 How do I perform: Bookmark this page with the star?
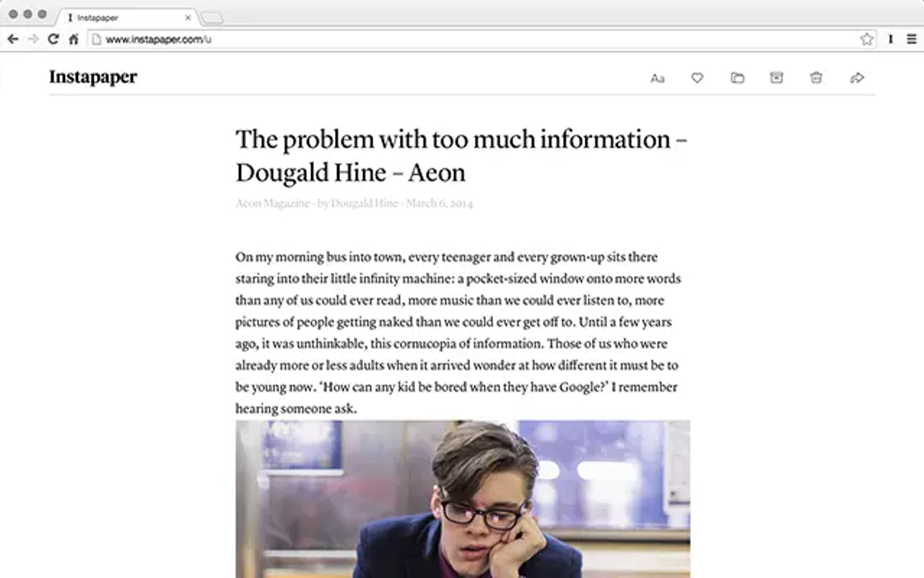tap(867, 39)
